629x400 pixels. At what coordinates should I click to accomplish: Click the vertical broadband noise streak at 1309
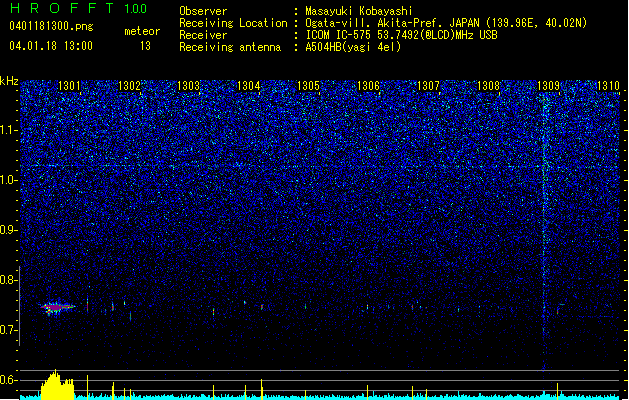pos(544,231)
